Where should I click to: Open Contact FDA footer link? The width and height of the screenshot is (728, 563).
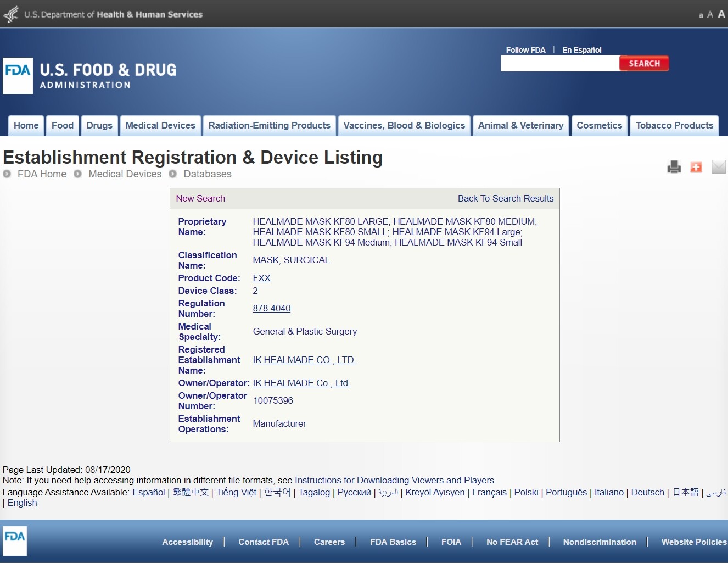click(x=264, y=542)
